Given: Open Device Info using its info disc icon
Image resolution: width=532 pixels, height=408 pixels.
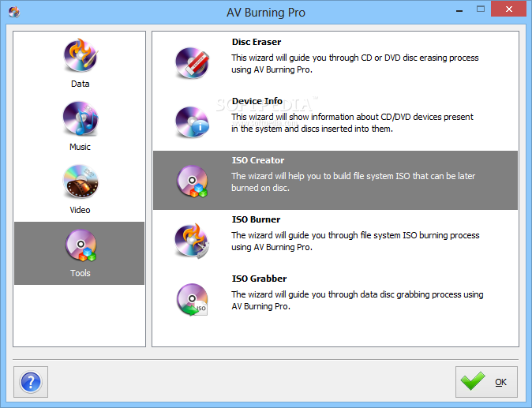Looking at the screenshot, I should point(192,122).
